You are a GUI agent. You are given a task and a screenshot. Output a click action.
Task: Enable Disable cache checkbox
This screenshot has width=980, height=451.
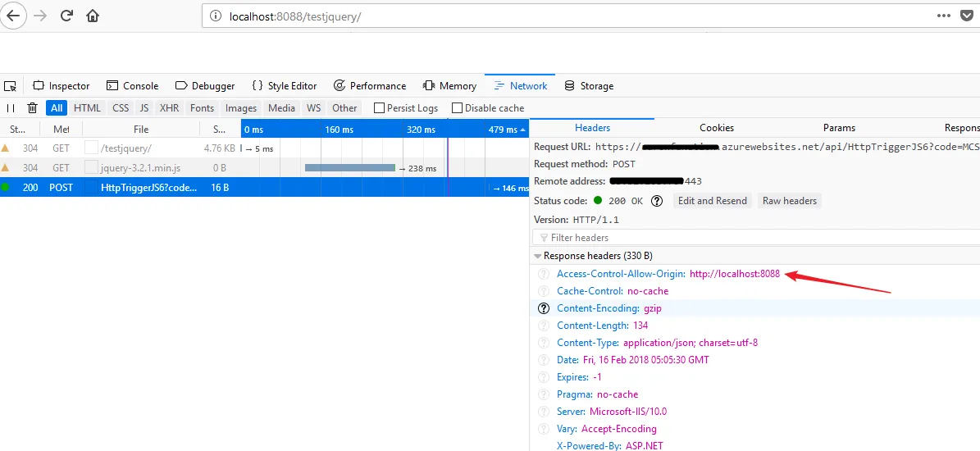457,108
